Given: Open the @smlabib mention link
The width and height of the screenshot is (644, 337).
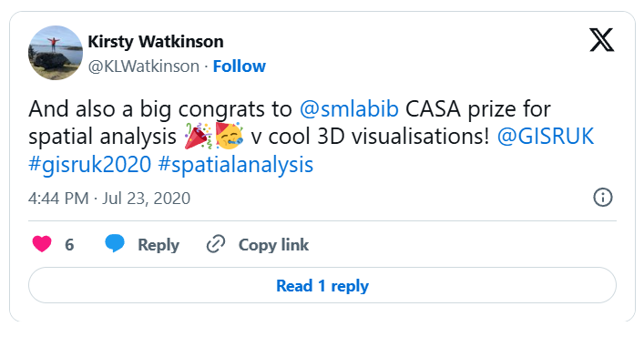Looking at the screenshot, I should coord(349,109).
